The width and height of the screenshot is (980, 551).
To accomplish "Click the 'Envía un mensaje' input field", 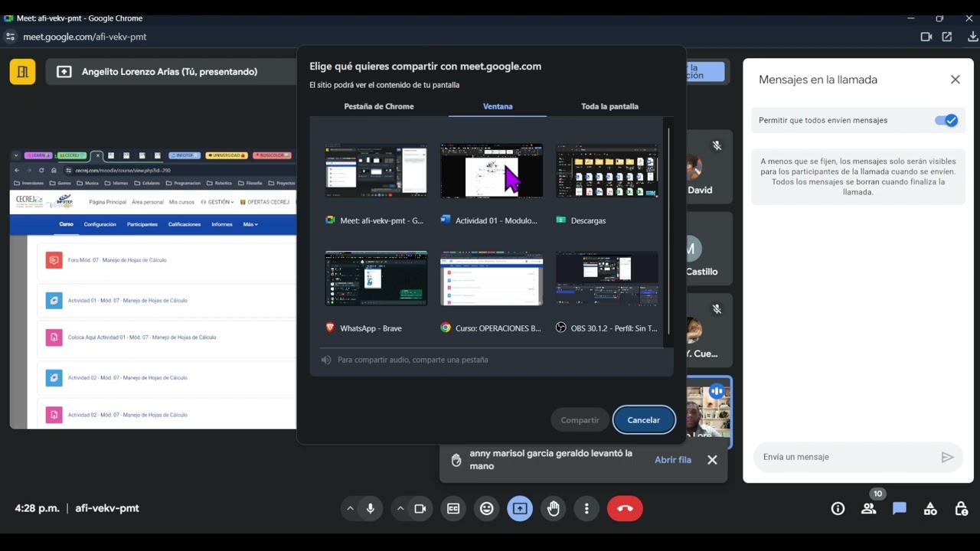I will click(x=846, y=457).
